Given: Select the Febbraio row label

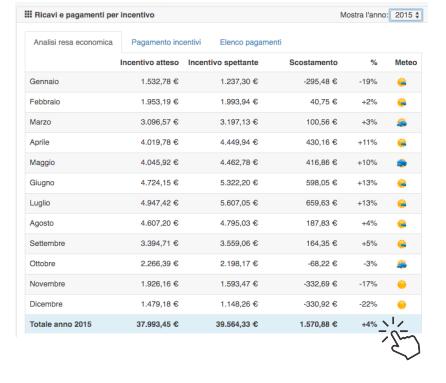Looking at the screenshot, I should click(45, 102).
